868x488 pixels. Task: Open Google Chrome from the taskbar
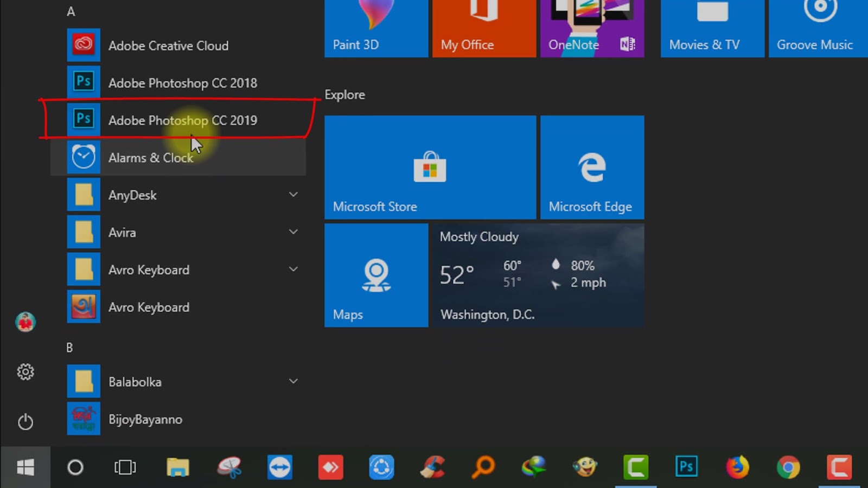[788, 467]
